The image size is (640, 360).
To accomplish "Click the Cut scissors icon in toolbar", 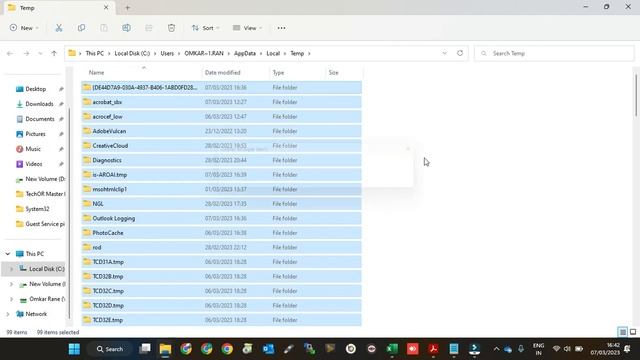I will (59, 28).
